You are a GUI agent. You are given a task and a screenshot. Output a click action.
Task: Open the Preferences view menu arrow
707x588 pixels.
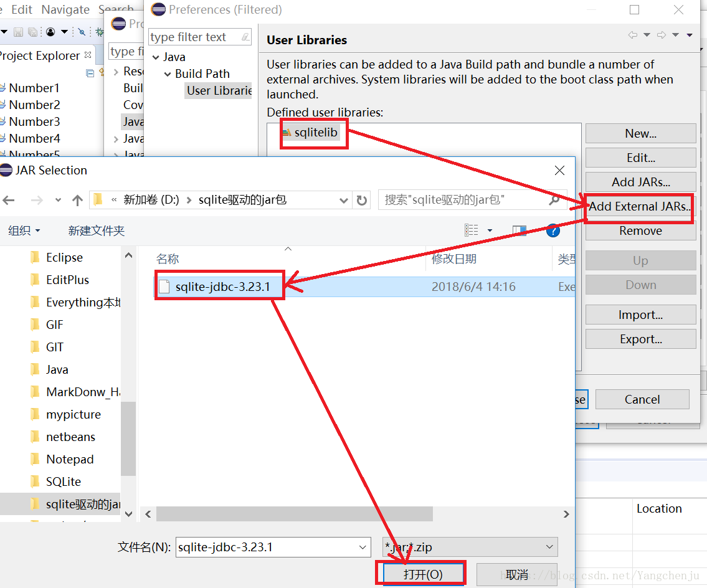pyautogui.click(x=690, y=35)
